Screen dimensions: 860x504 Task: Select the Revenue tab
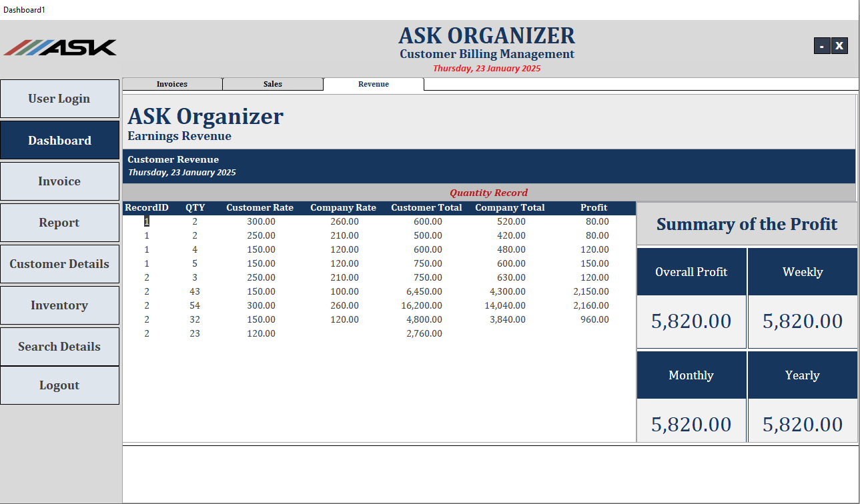pyautogui.click(x=374, y=84)
